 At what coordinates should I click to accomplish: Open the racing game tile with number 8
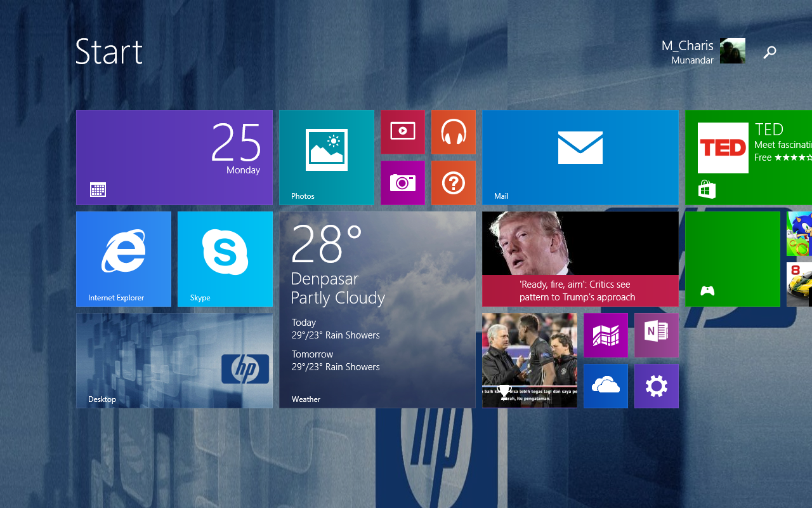tap(799, 284)
